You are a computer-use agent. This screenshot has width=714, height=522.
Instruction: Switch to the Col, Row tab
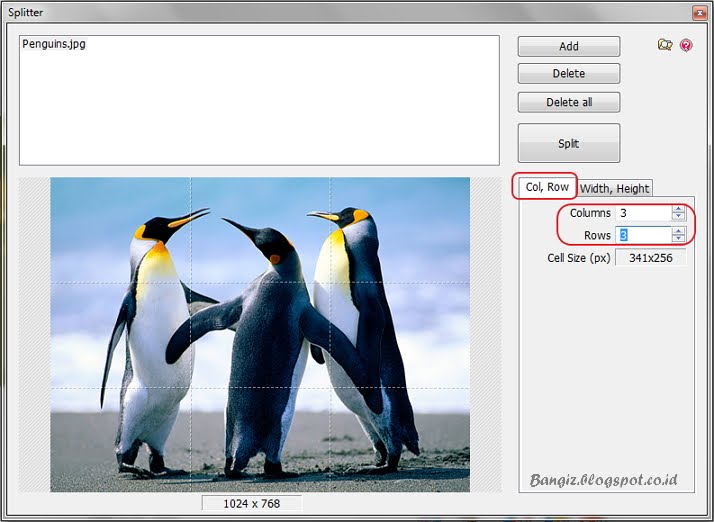click(547, 187)
